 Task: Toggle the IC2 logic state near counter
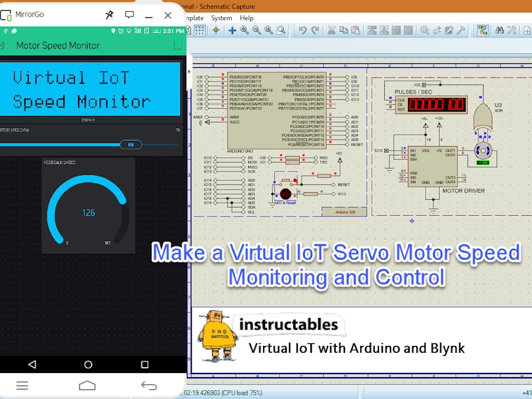(424, 85)
